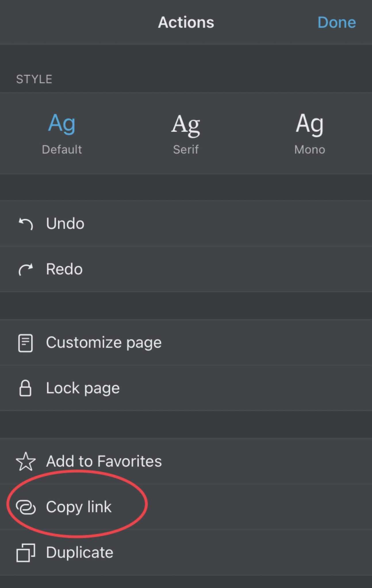Click the Actions title header
Image resolution: width=372 pixels, height=588 pixels.
[x=186, y=22]
